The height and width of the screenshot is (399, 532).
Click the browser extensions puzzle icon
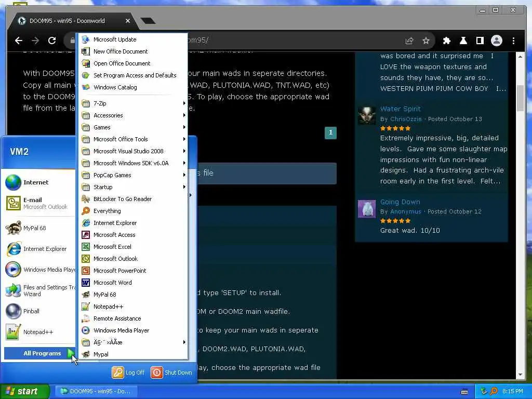[x=446, y=41]
